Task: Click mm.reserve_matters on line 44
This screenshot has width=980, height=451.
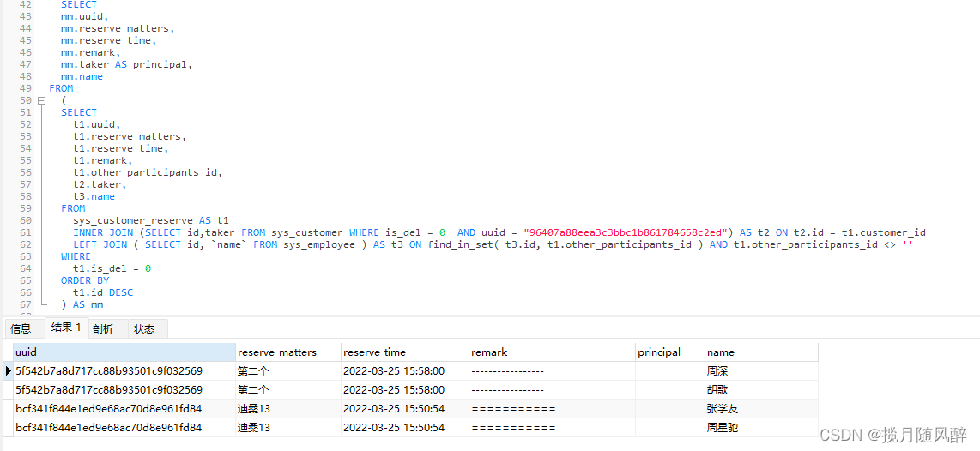Action: pos(117,29)
